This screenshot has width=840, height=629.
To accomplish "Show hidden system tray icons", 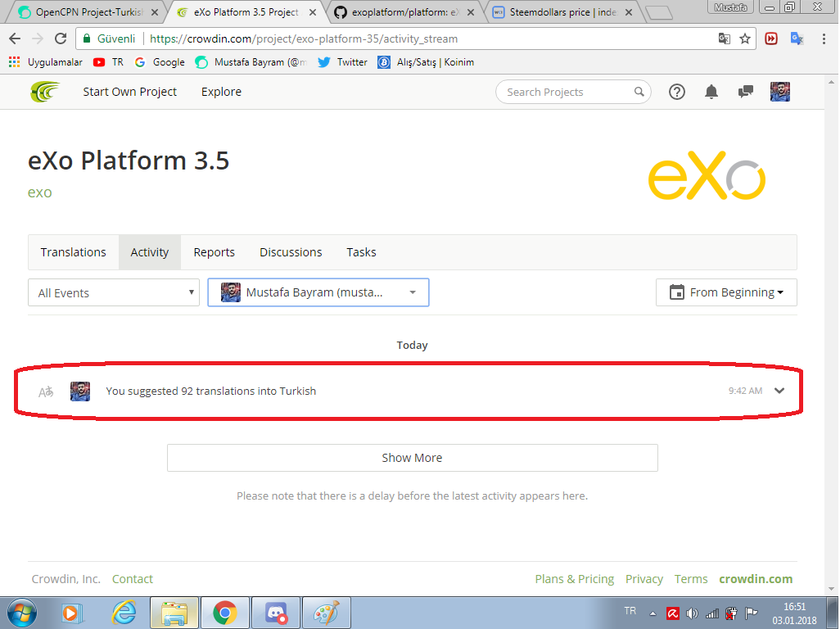I will pos(653,614).
